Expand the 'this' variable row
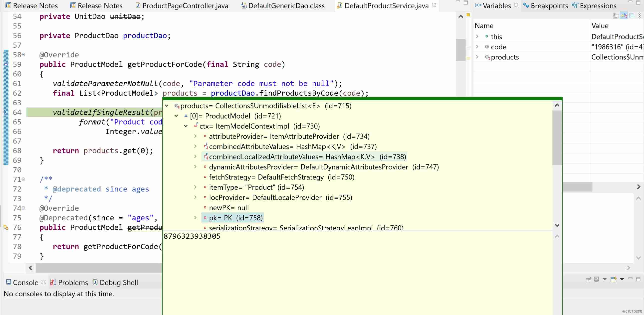The image size is (644, 315). [x=477, y=36]
